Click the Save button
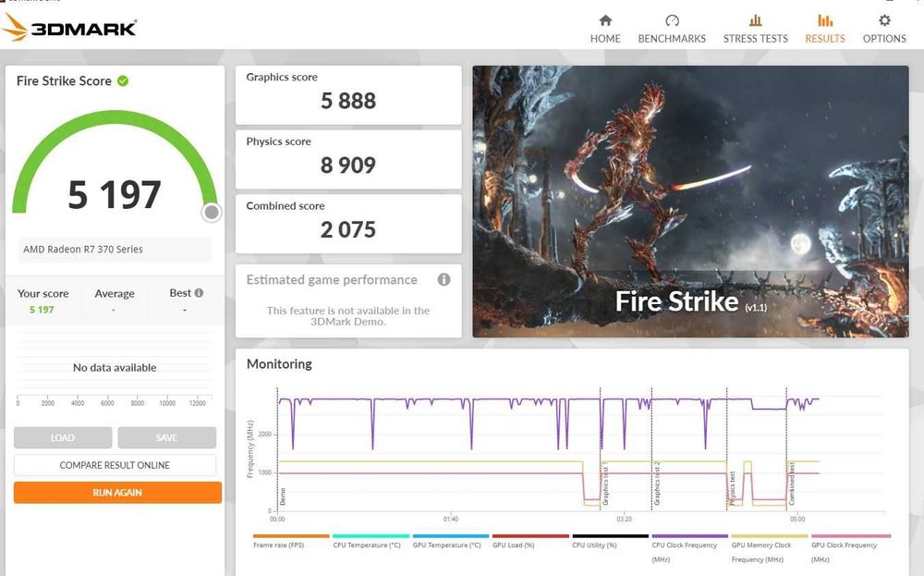Screen dimensions: 924x576 tap(166, 437)
